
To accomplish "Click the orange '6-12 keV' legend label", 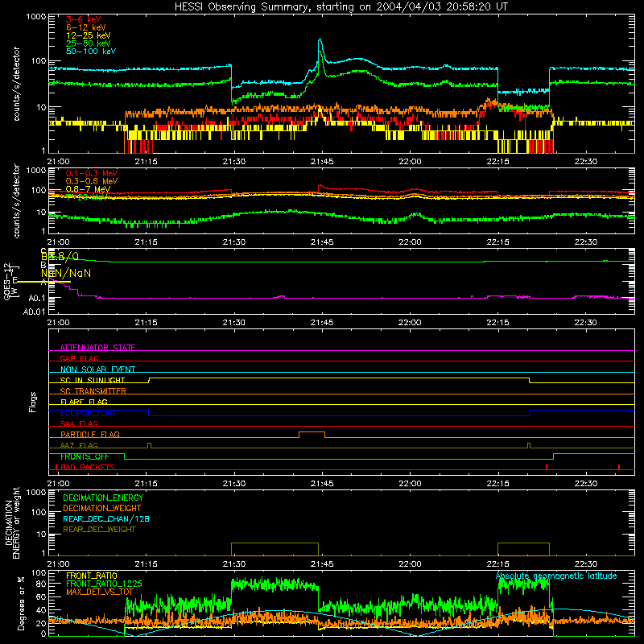I will 86,27.
